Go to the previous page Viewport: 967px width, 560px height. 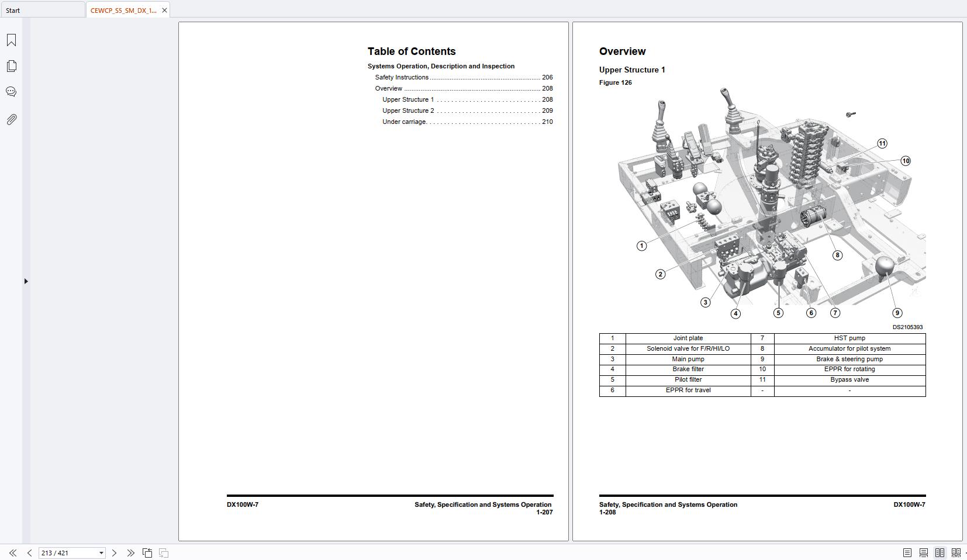click(29, 553)
